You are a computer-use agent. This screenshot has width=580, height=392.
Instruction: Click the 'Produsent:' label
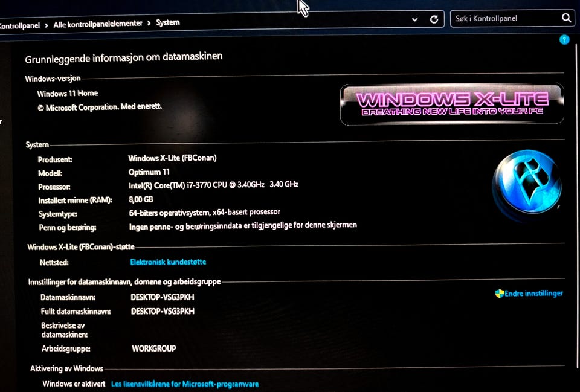tap(55, 159)
